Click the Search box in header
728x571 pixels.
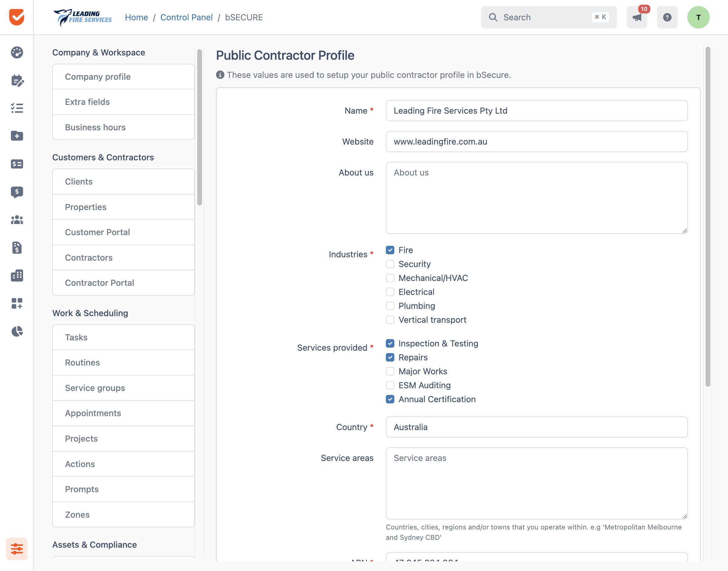click(549, 17)
